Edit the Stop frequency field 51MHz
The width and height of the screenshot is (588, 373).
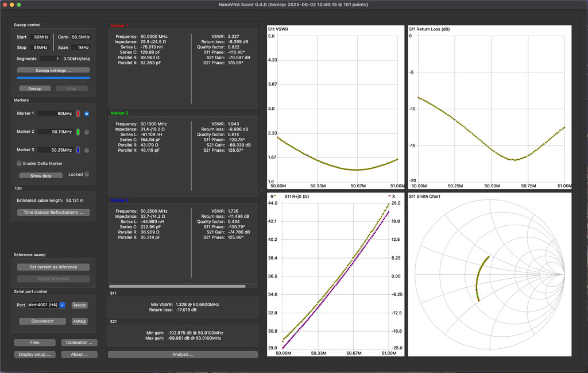40,48
